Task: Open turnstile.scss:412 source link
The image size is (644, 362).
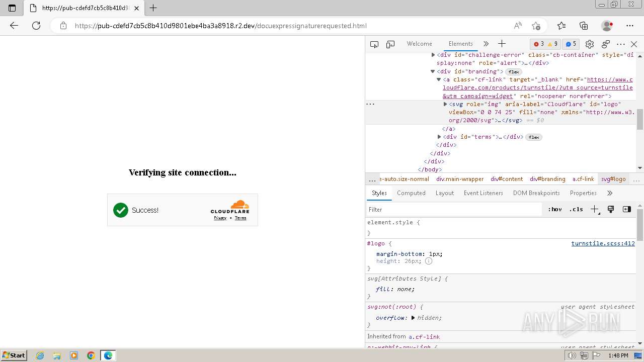Action: pos(603,243)
